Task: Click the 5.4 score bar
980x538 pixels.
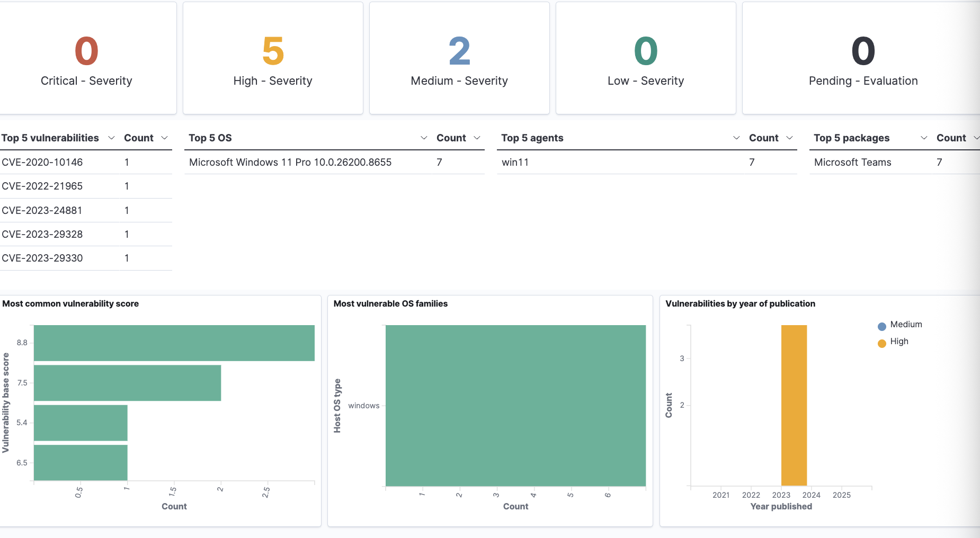Action: click(x=81, y=423)
